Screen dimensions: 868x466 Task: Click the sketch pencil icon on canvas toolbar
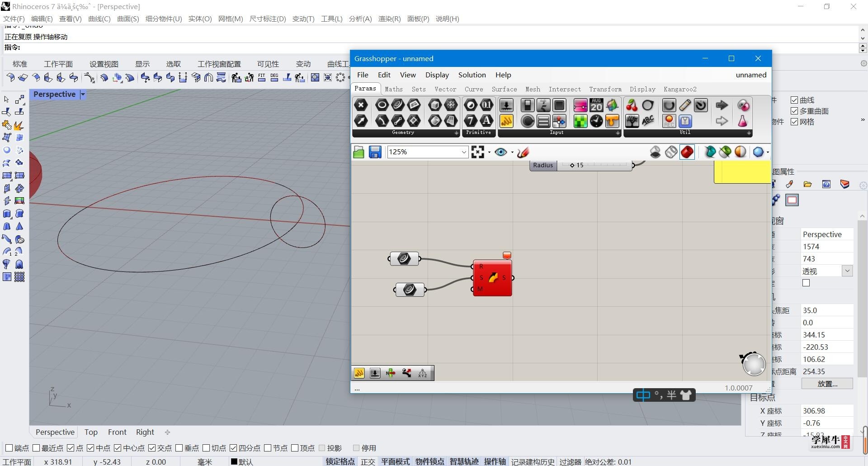(x=523, y=152)
